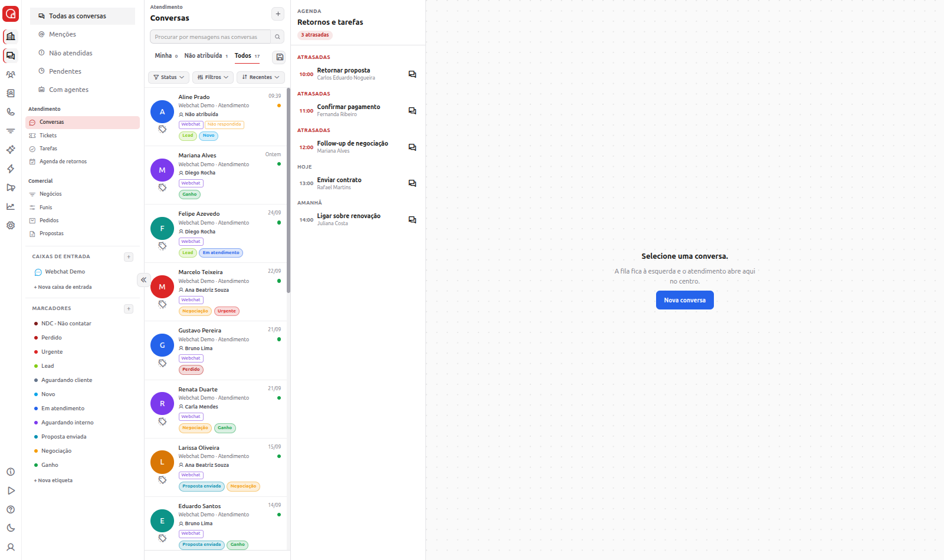944x560 pixels.
Task: Open Agenda de retornos menu item
Action: pos(83,162)
